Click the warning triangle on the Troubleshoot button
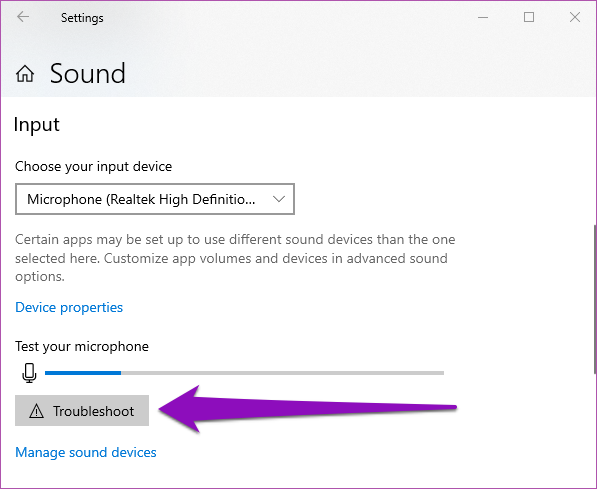 point(37,411)
